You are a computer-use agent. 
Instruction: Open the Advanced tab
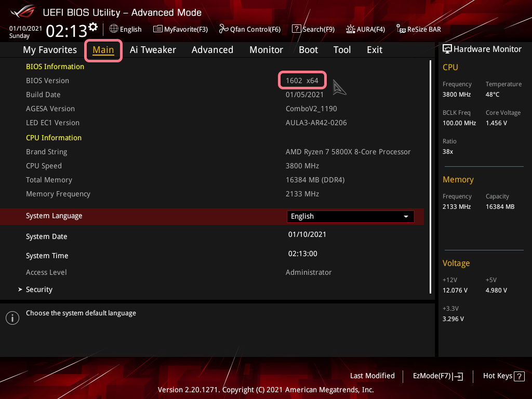(x=212, y=50)
